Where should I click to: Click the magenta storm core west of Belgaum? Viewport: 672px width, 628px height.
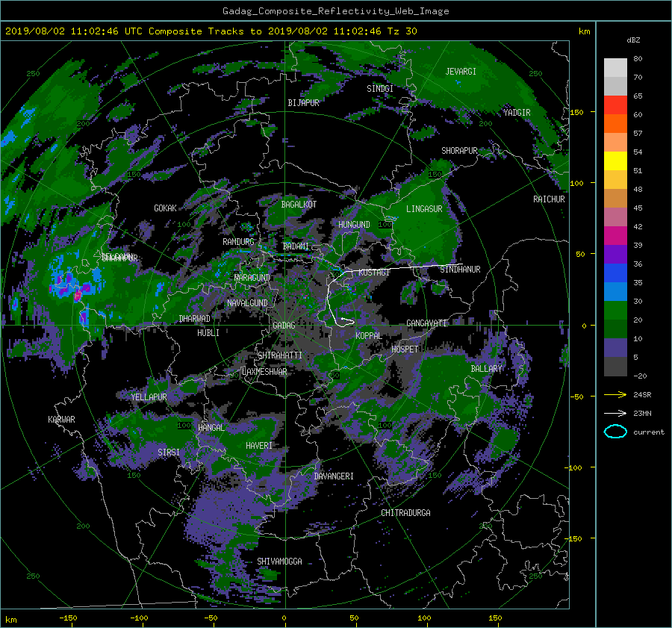pyautogui.click(x=78, y=296)
